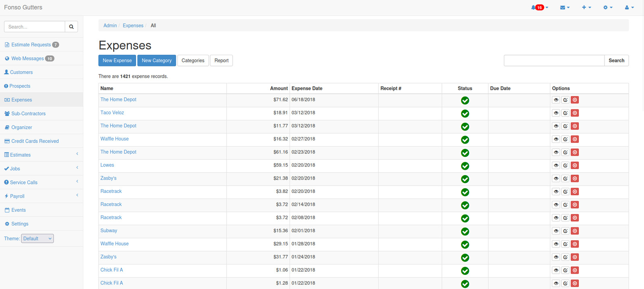Click the New Category button
Screen dimensions: 644x289
[x=157, y=60]
